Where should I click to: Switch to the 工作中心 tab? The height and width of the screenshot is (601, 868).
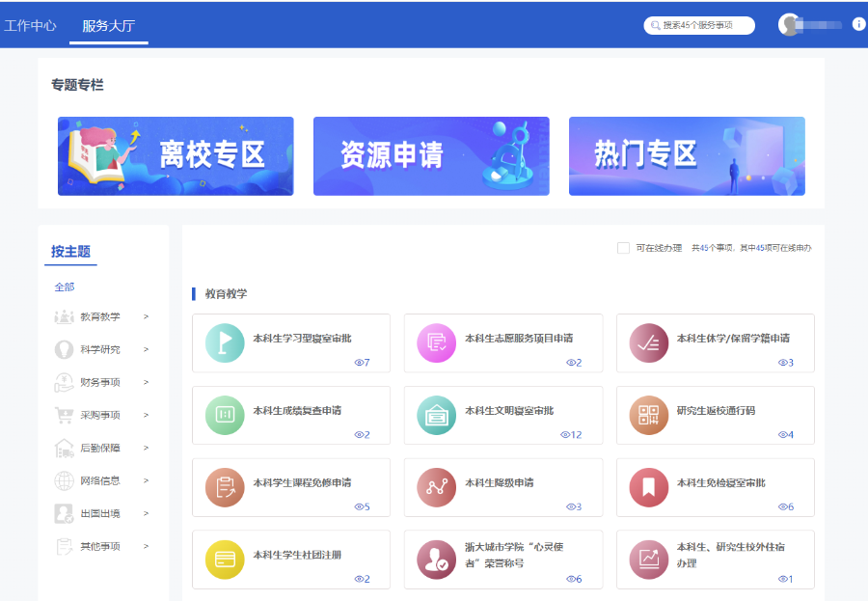click(x=30, y=25)
